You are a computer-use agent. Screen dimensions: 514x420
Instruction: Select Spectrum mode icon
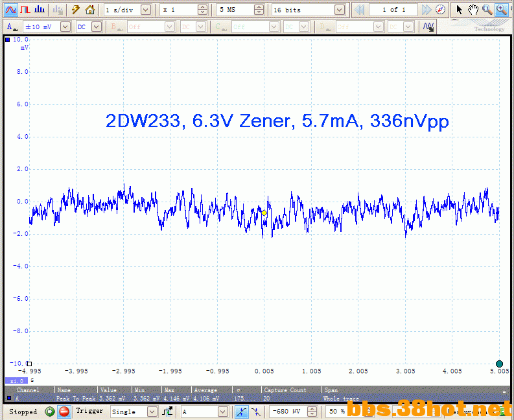40,10
